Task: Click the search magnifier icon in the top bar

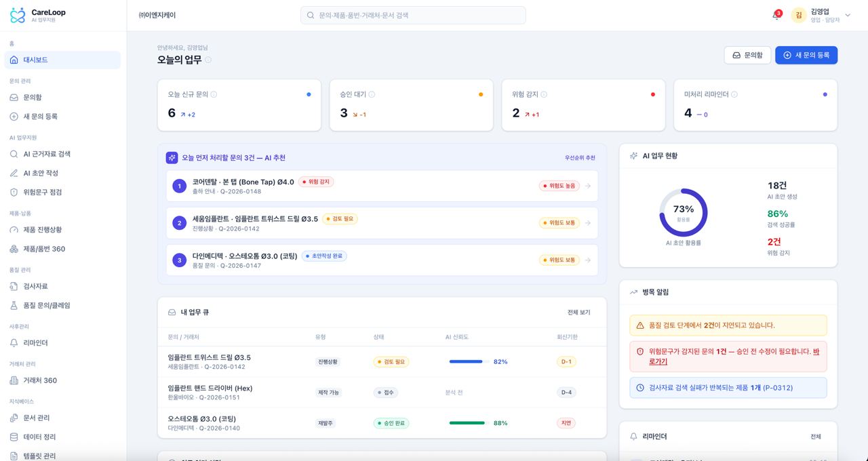Action: [x=311, y=15]
